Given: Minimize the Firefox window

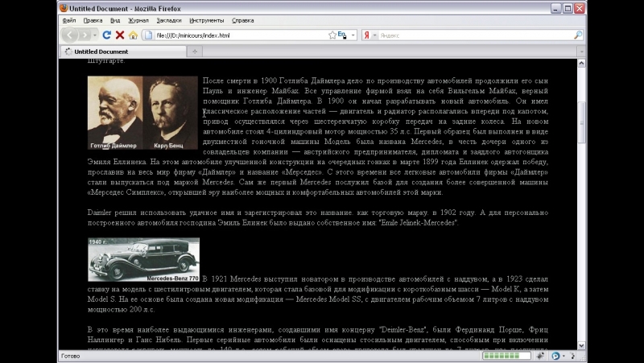Looking at the screenshot, I should (x=555, y=8).
